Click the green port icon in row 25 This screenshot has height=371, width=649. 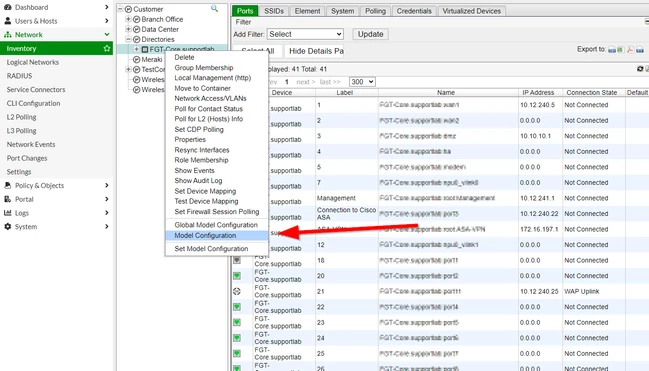[x=237, y=354]
